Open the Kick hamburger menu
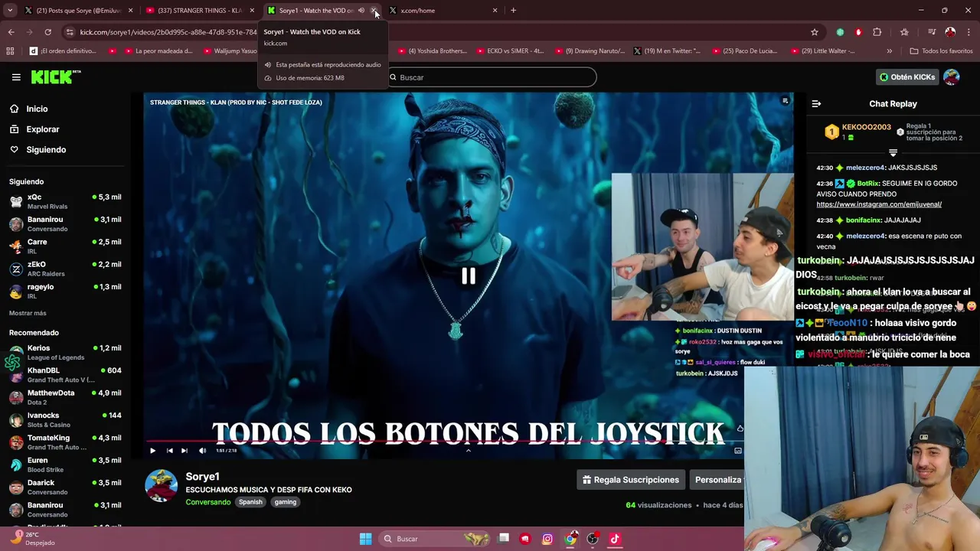Image resolution: width=980 pixels, height=551 pixels. (16, 77)
